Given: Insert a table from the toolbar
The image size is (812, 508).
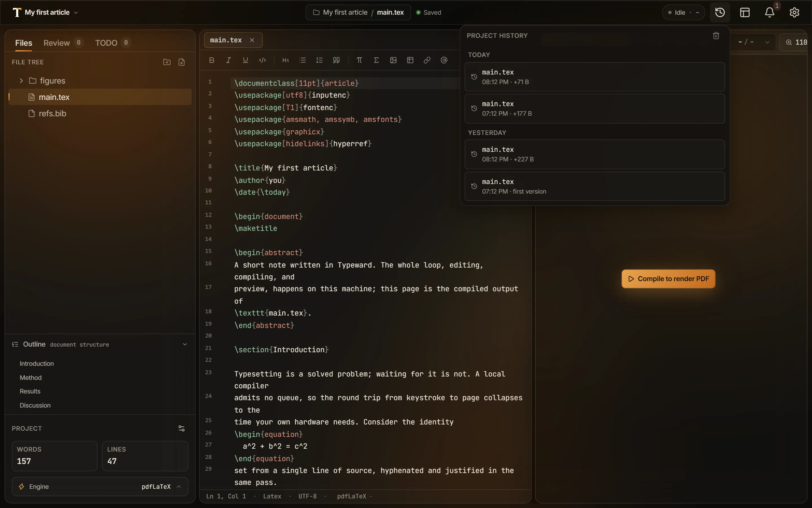Looking at the screenshot, I should coord(410,60).
